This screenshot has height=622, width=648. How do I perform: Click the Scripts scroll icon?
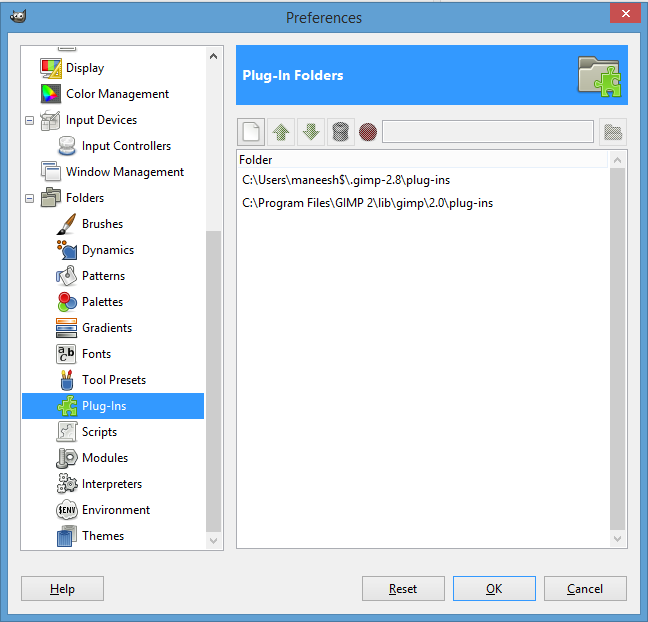(67, 432)
